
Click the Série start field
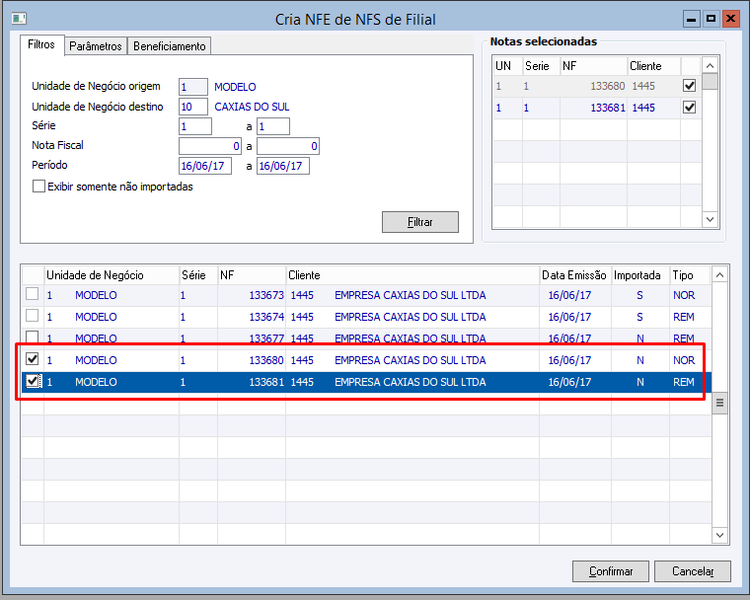tap(195, 127)
